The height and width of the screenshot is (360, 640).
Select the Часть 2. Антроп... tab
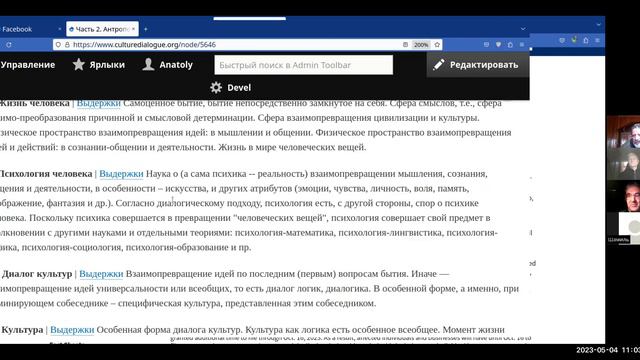tap(102, 29)
